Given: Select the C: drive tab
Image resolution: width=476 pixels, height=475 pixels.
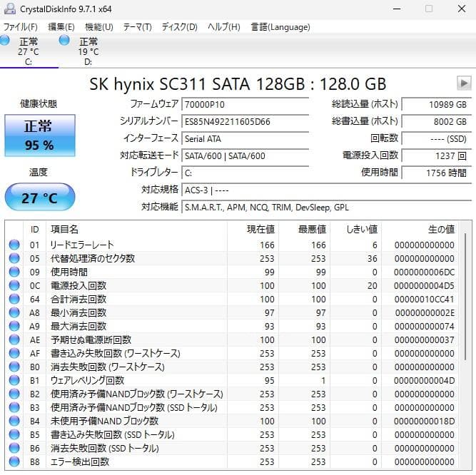Looking at the screenshot, I should point(29,51).
